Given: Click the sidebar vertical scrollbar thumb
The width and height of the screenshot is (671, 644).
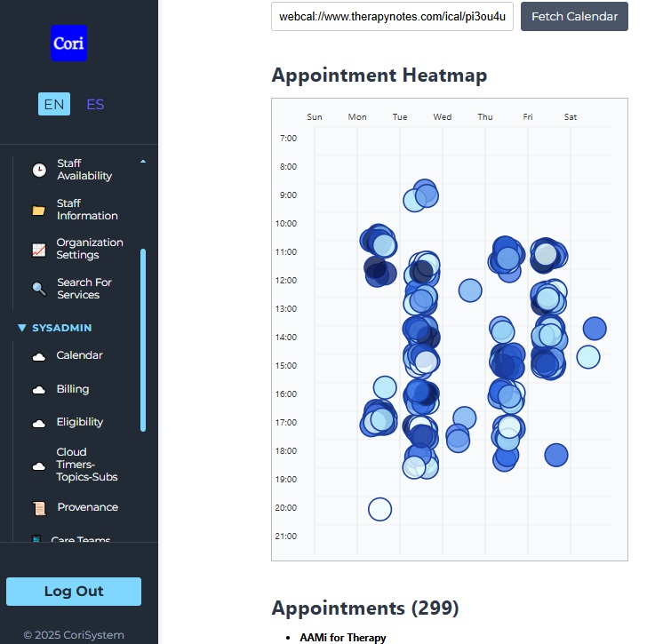Looking at the screenshot, I should point(143,340).
